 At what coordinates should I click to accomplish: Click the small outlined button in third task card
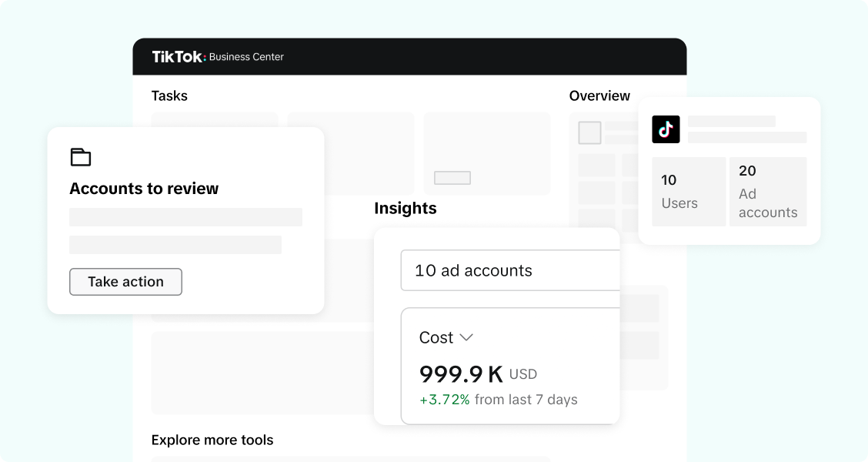pos(452,178)
